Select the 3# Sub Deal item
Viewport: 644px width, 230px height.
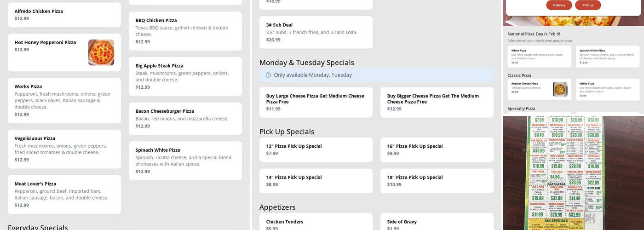pos(316,32)
